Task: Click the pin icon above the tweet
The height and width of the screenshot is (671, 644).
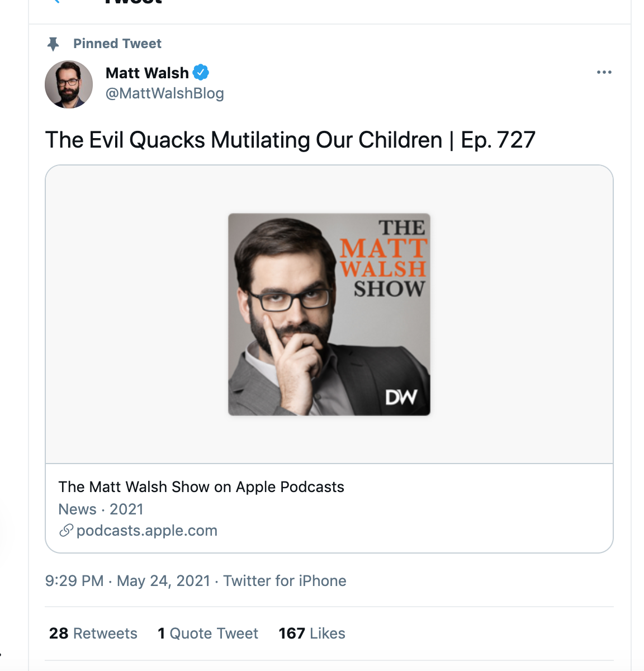Action: click(53, 44)
